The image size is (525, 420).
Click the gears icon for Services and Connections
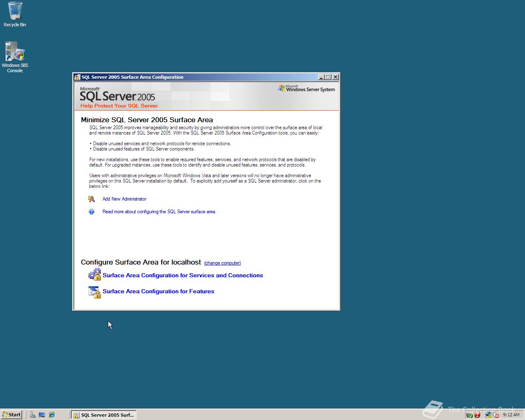click(x=95, y=274)
